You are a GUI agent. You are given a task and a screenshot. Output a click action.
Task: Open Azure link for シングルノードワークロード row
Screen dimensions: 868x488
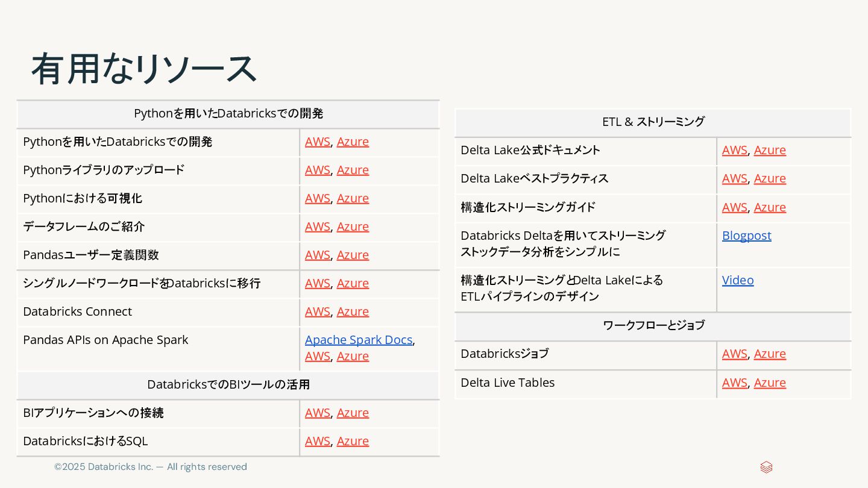pyautogui.click(x=353, y=283)
